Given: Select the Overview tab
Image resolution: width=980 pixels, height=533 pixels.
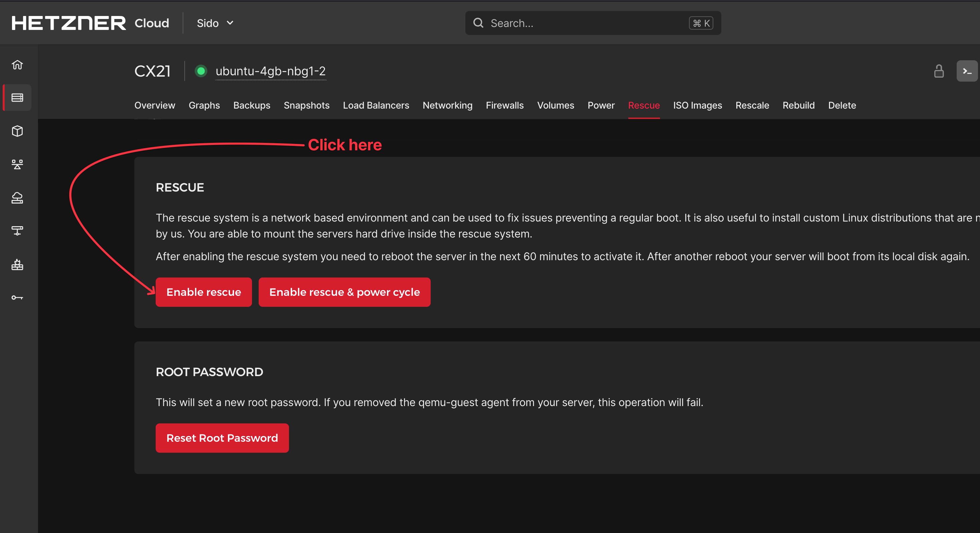Looking at the screenshot, I should pos(154,105).
